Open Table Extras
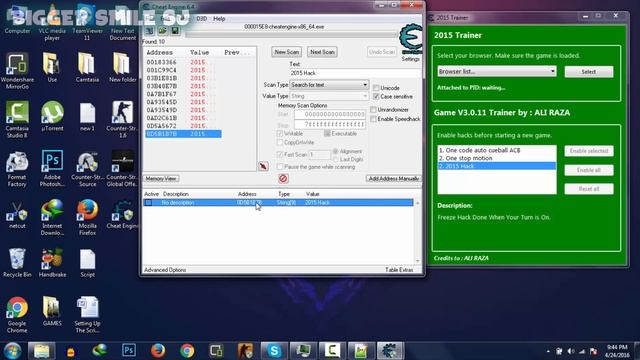The height and width of the screenshot is (360, 640). (399, 270)
